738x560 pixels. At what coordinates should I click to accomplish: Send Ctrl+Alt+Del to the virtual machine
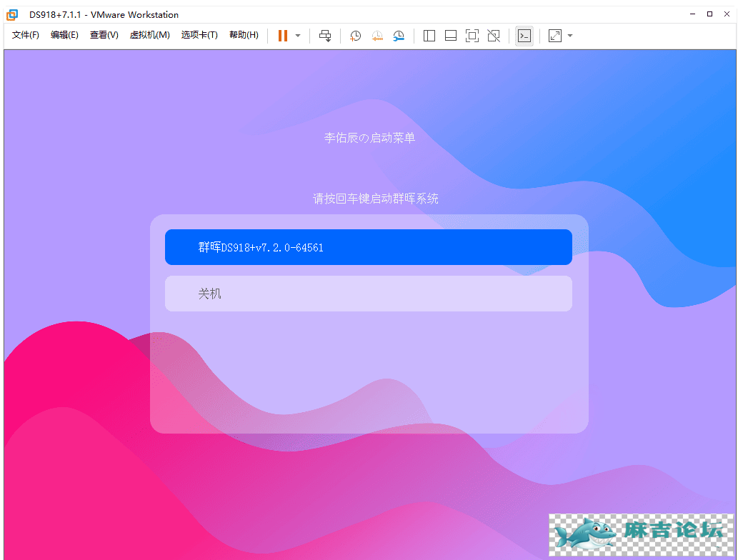[325, 36]
